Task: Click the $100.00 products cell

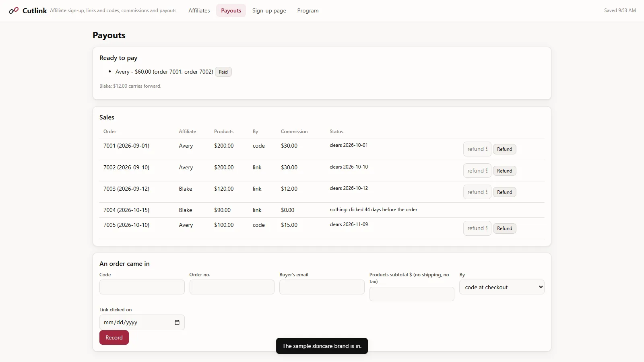Action: coord(224,225)
